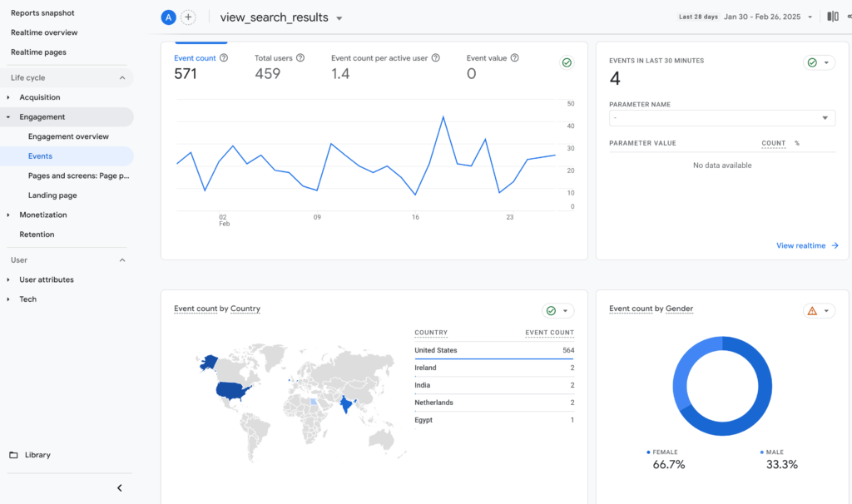Click help icon beside Event value

tap(515, 58)
